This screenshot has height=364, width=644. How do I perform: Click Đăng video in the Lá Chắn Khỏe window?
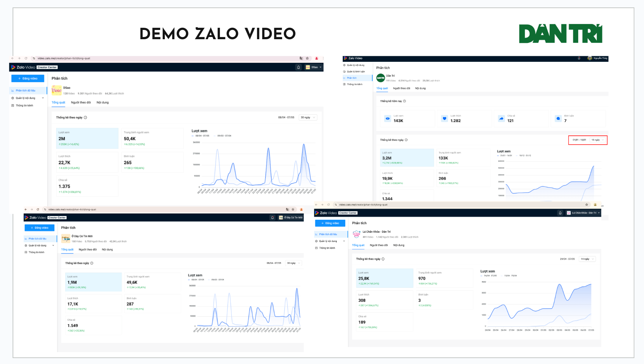pos(330,223)
